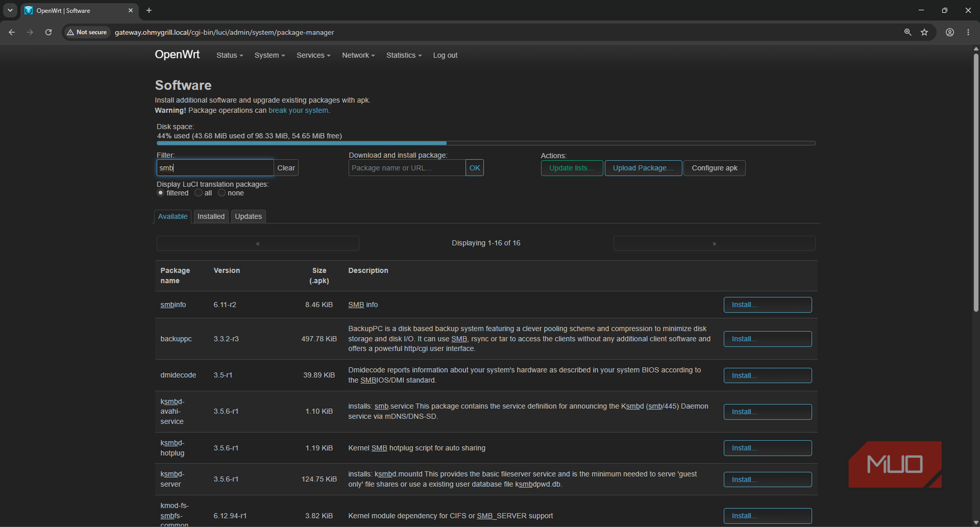
Task: Open the System dropdown menu
Action: click(x=270, y=55)
